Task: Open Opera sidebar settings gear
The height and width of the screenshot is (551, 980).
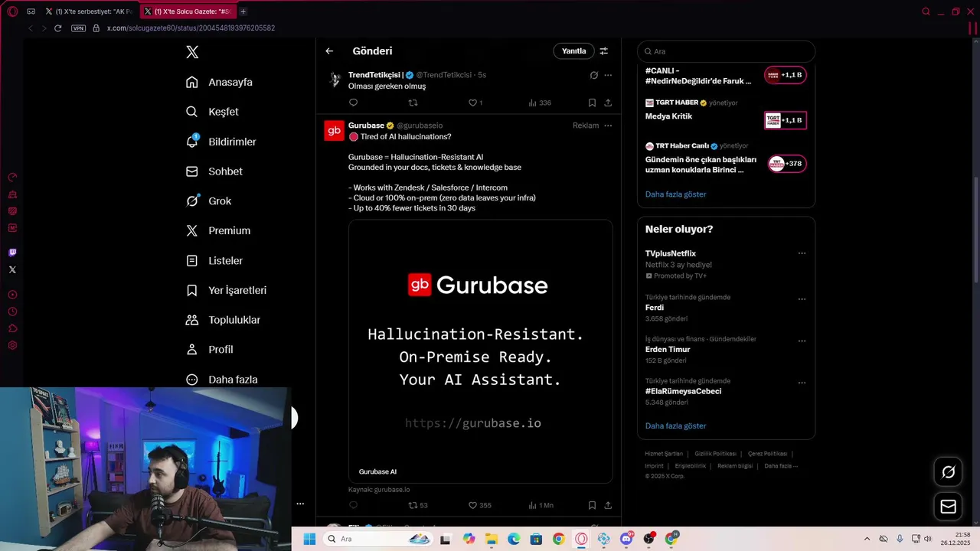Action: 12,345
